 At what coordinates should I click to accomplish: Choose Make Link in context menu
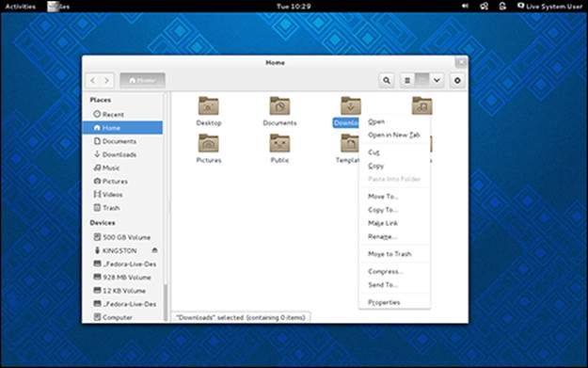pos(394,223)
